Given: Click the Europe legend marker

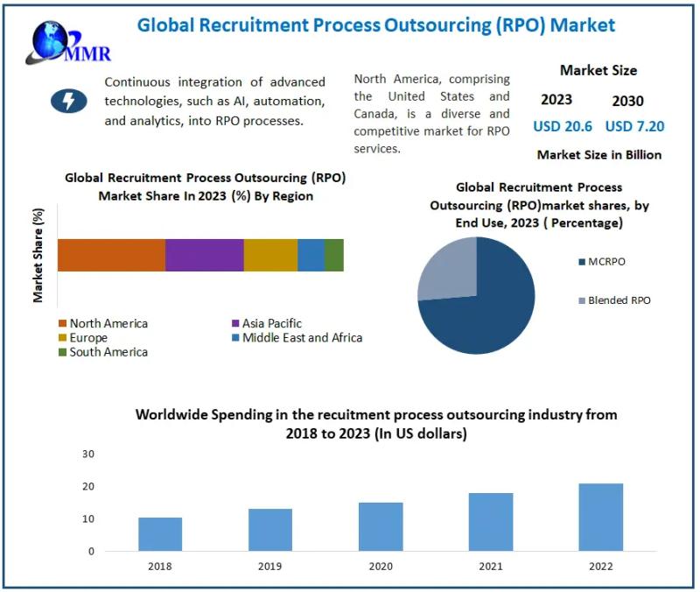Looking at the screenshot, I should [x=62, y=337].
